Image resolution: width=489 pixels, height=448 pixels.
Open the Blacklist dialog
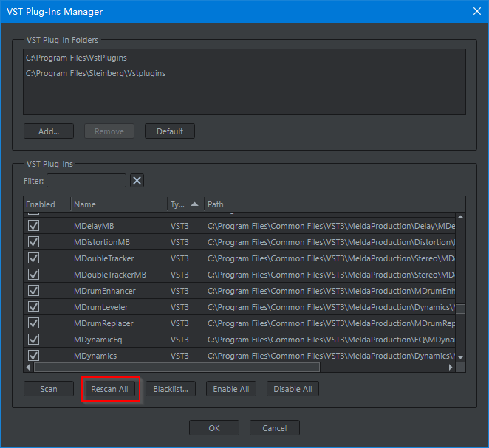[x=171, y=389]
